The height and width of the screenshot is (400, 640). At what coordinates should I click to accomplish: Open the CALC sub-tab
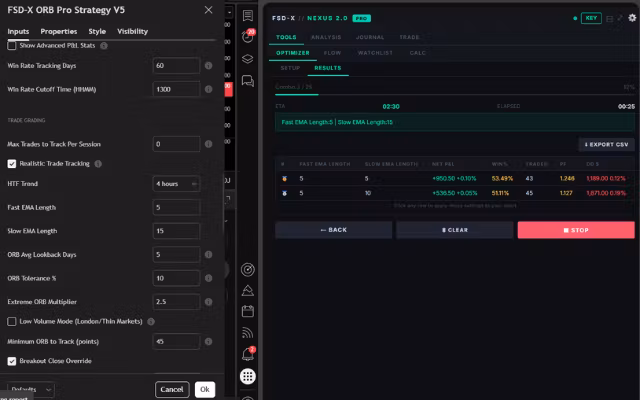point(417,53)
